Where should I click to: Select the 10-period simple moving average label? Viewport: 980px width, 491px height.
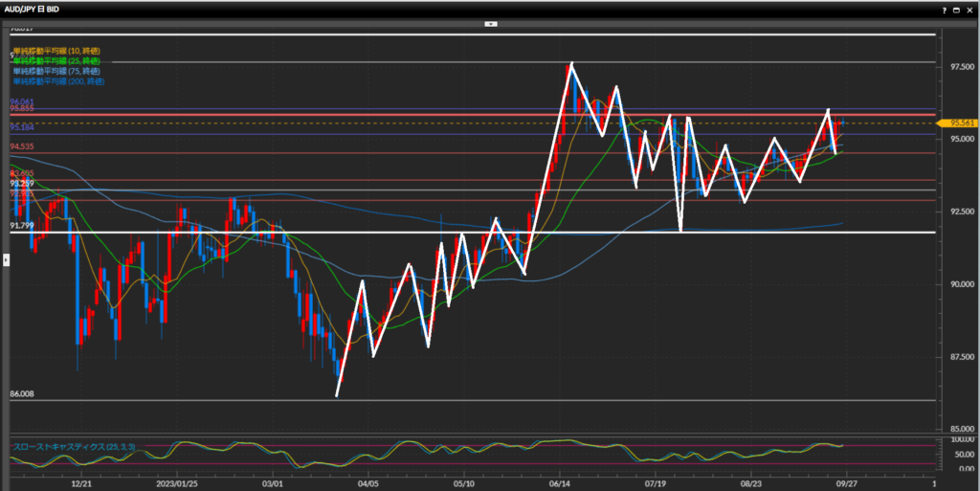click(x=56, y=48)
